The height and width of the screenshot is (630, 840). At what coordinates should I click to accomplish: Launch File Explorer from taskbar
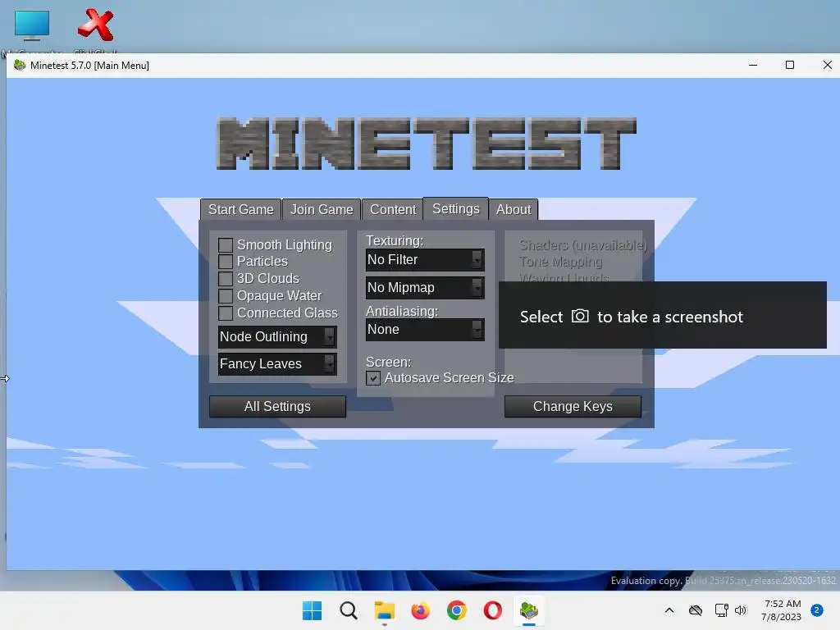pos(384,610)
